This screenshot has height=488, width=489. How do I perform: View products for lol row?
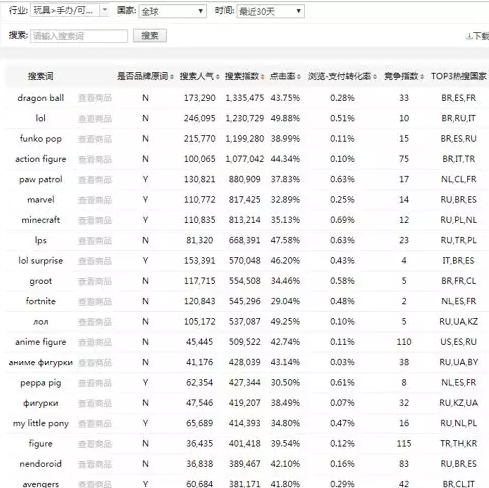coord(95,118)
